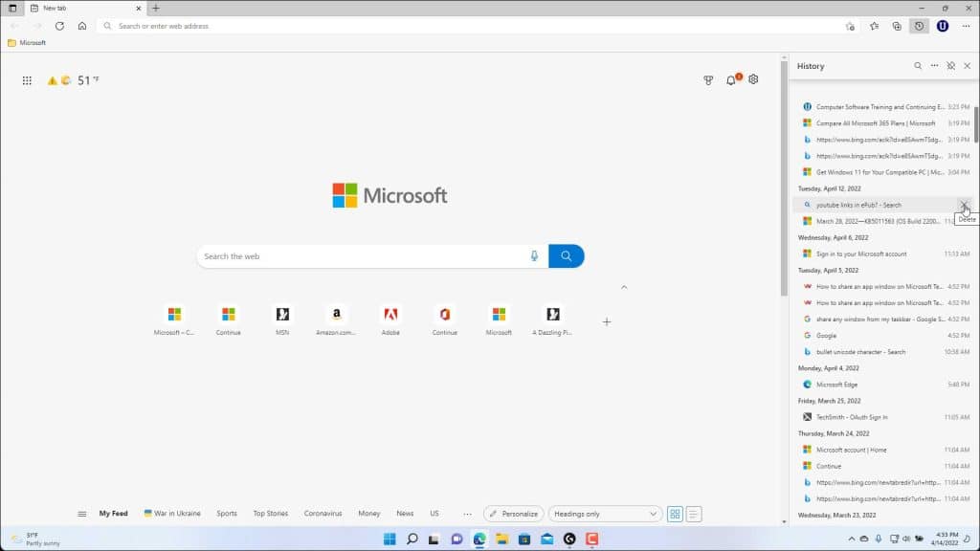Open the app launcher grid icon

pos(27,80)
